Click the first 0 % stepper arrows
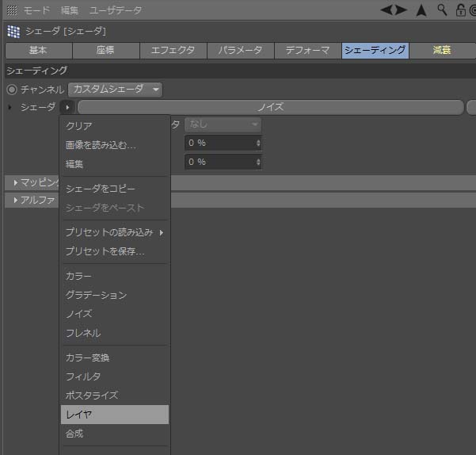476x455 pixels. pos(258,143)
